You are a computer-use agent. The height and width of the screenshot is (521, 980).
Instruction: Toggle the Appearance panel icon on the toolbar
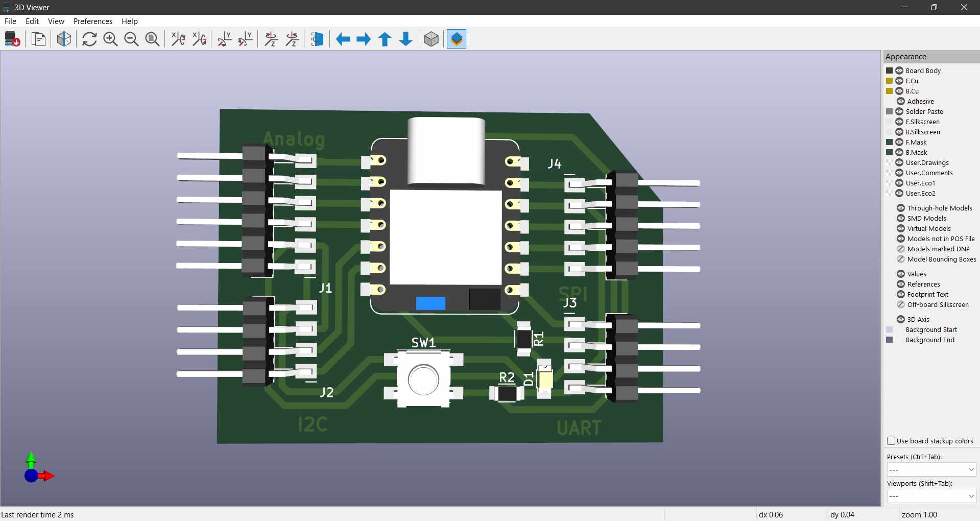456,39
